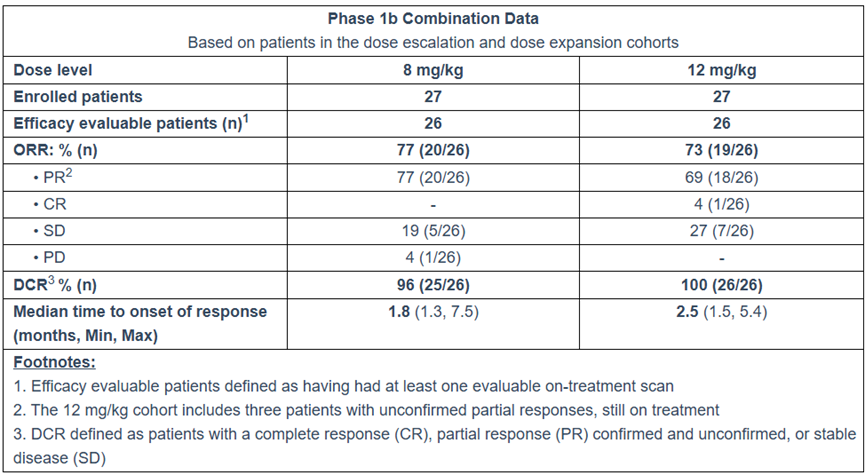This screenshot has height=475, width=865.
Task: Select the "Median time to onset of response" label
Action: coord(139,311)
